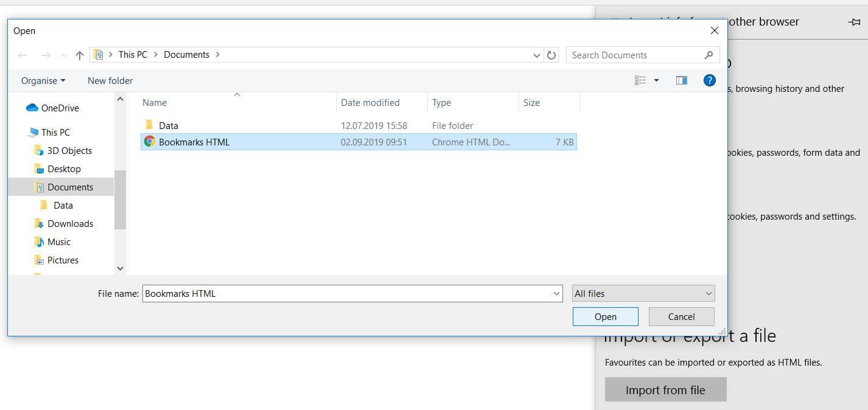Sort files by the Date modified column
868x410 pixels.
pyautogui.click(x=370, y=102)
